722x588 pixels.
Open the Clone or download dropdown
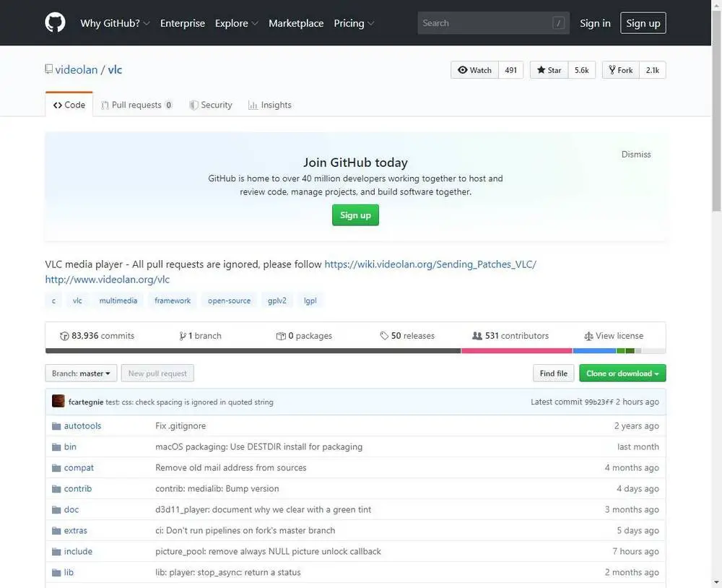pyautogui.click(x=622, y=373)
